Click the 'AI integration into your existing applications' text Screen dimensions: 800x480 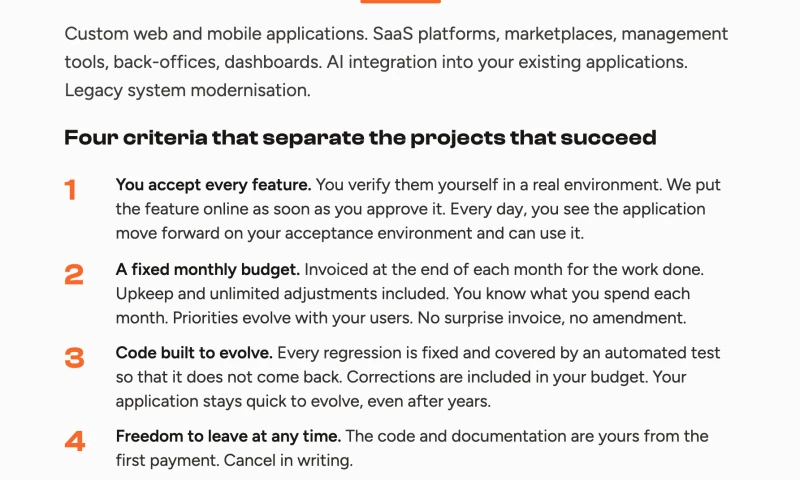pos(507,62)
